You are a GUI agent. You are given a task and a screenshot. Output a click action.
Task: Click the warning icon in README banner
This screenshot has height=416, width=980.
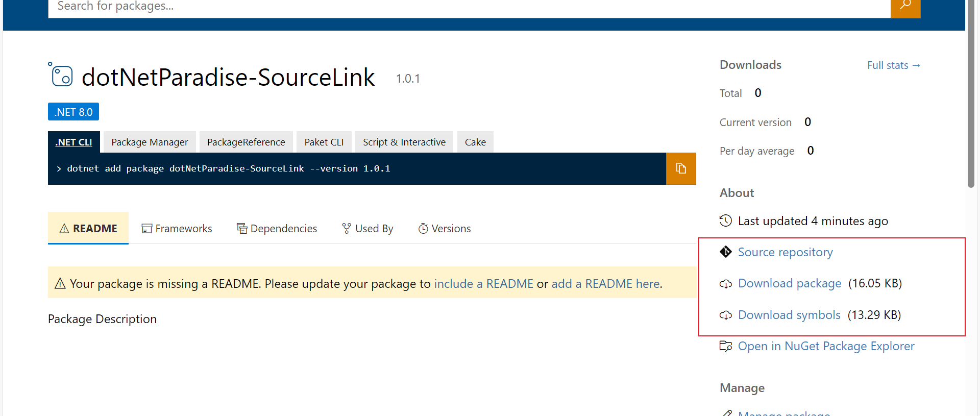[x=60, y=283]
